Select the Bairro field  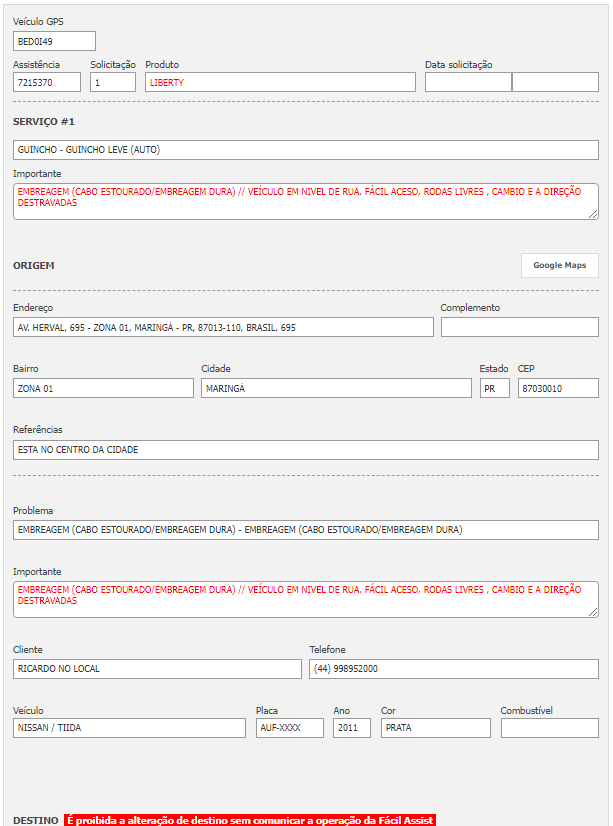coord(103,388)
